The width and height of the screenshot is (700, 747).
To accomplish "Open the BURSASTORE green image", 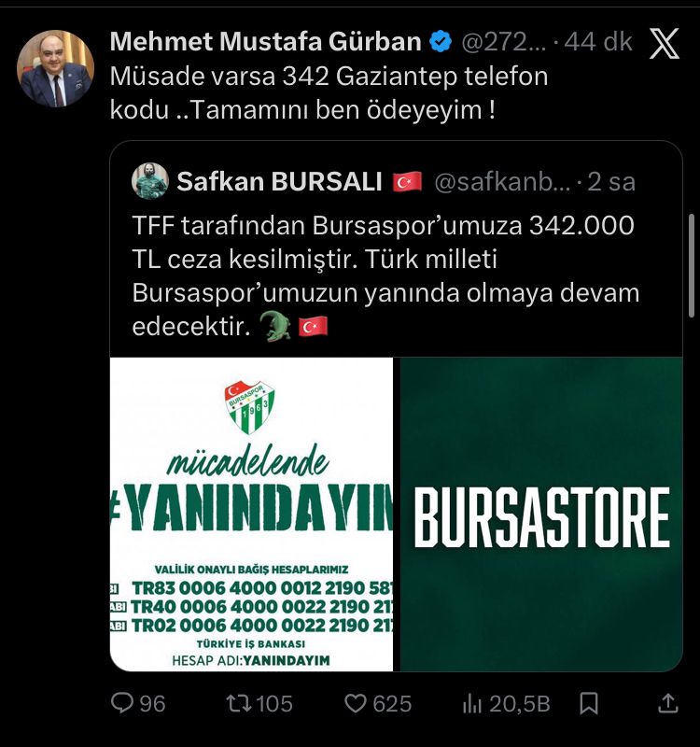I will tap(541, 514).
